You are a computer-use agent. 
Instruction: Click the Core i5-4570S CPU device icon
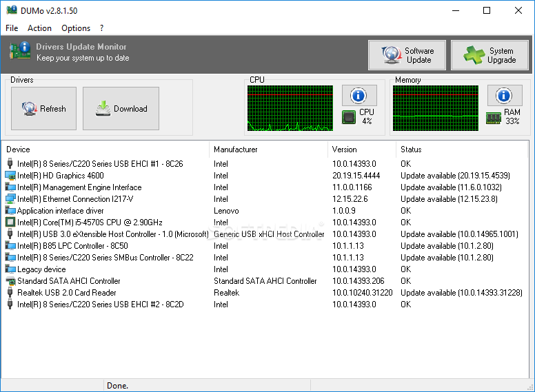click(10, 223)
